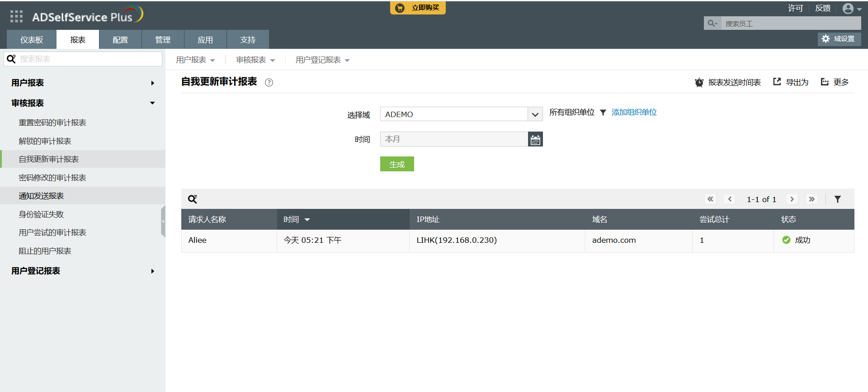868x392 pixels.
Task: Open the help icon next to 自我更新审计报表
Action: [x=269, y=82]
